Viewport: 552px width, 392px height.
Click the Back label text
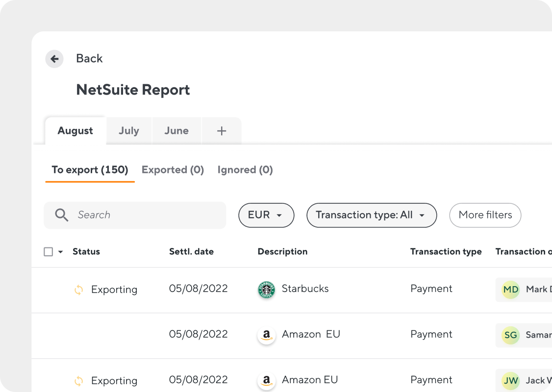89,58
